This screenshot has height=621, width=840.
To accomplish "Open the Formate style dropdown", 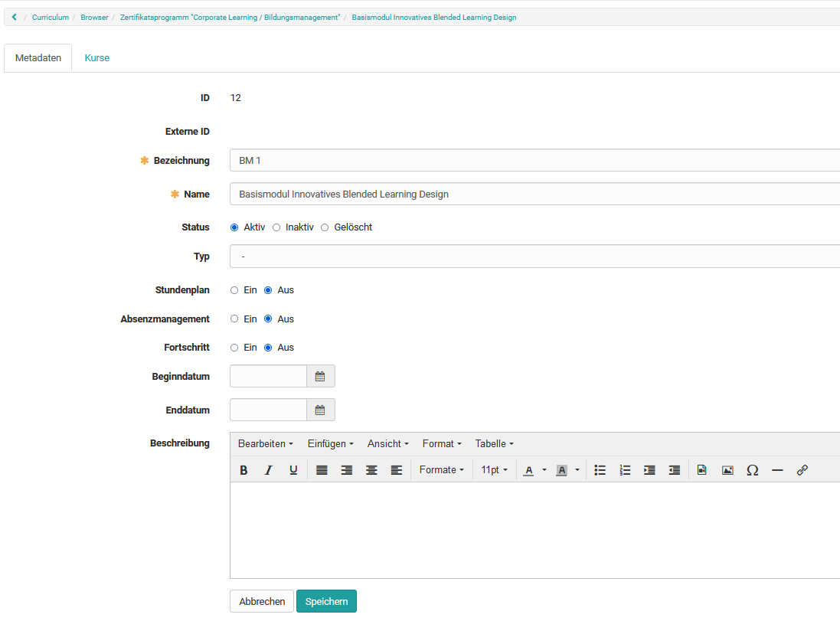I will pyautogui.click(x=441, y=470).
